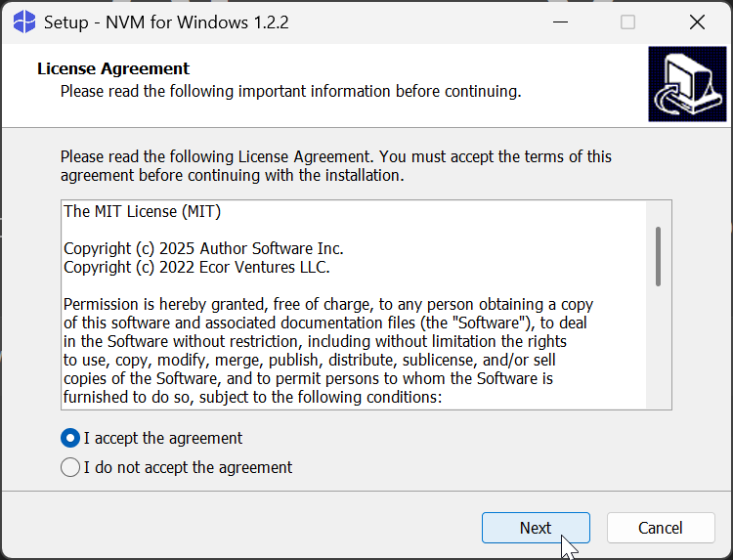Click the disabled maximize window button
This screenshot has width=733, height=560.
coord(627,22)
